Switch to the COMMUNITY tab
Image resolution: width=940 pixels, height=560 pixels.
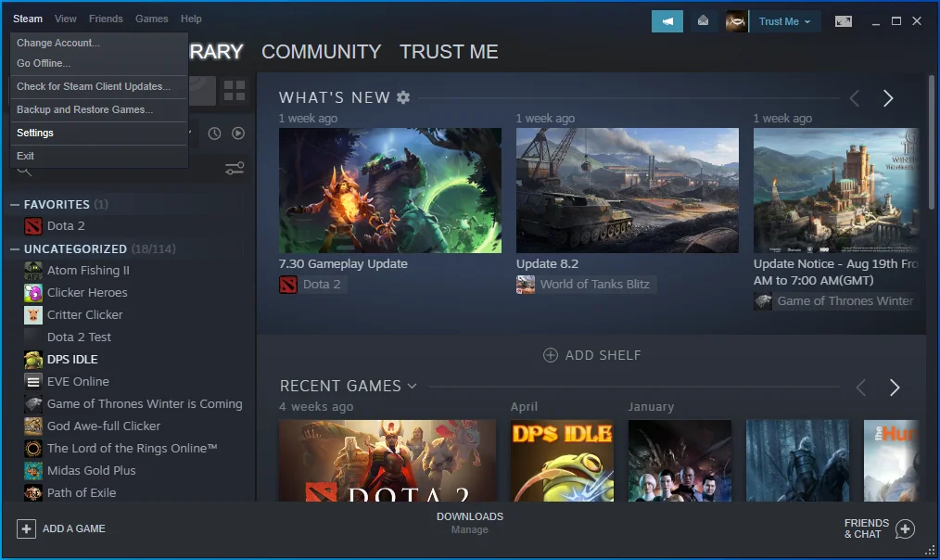click(x=322, y=52)
